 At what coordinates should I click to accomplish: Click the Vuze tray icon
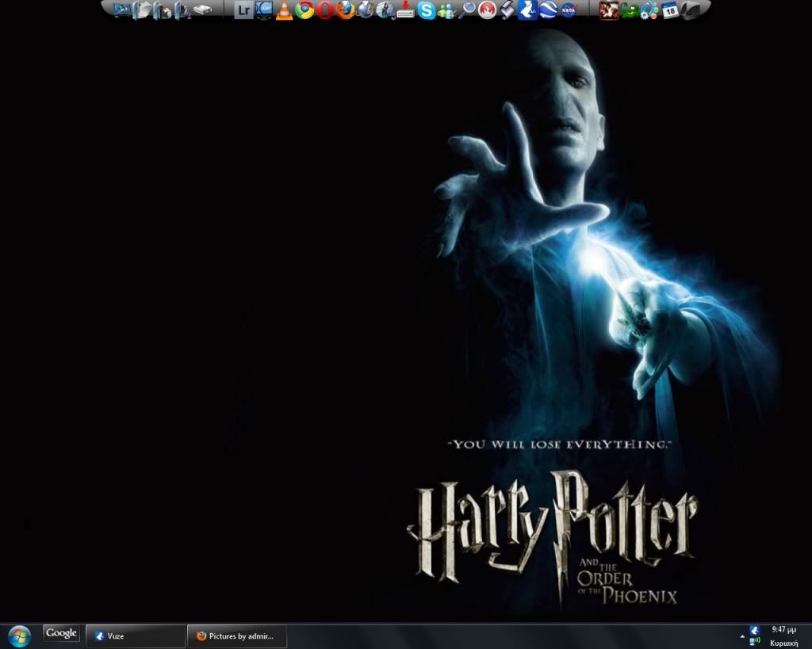point(755,630)
